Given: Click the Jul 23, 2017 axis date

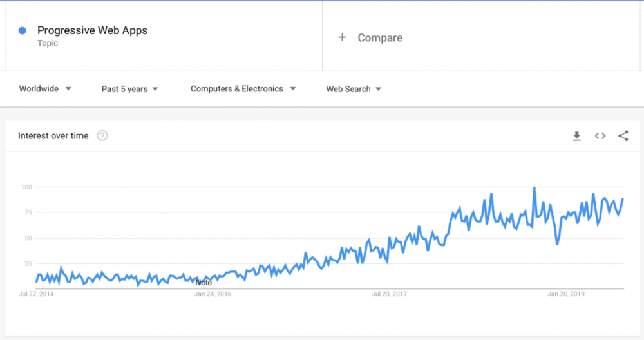Looking at the screenshot, I should [390, 294].
